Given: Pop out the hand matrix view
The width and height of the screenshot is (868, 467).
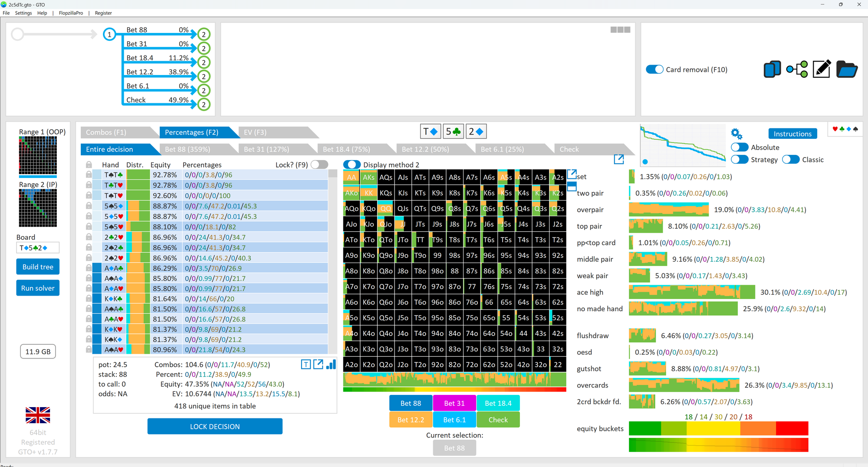Looking at the screenshot, I should pos(572,174).
